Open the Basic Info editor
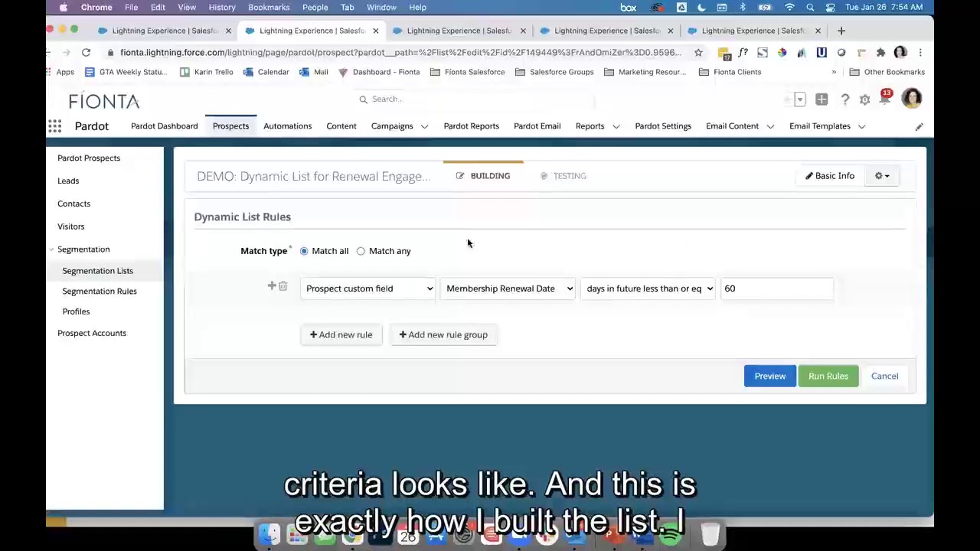Screen dimensions: 980x551 pos(829,176)
